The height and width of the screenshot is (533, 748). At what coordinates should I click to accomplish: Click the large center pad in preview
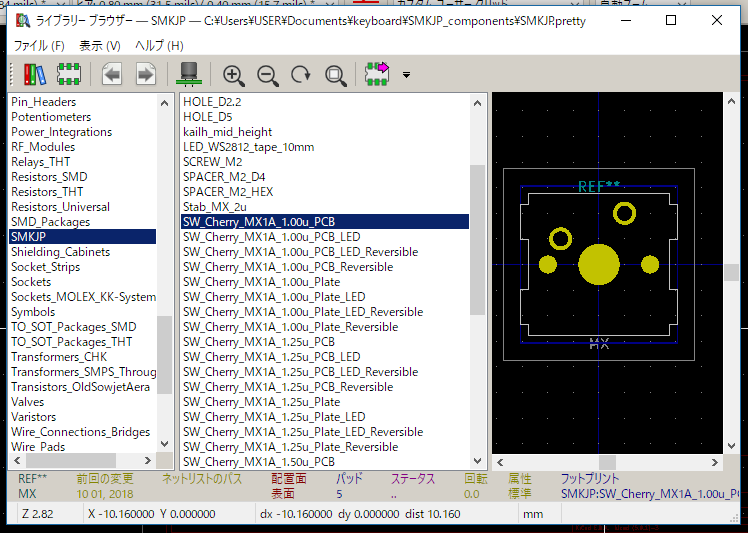click(599, 264)
